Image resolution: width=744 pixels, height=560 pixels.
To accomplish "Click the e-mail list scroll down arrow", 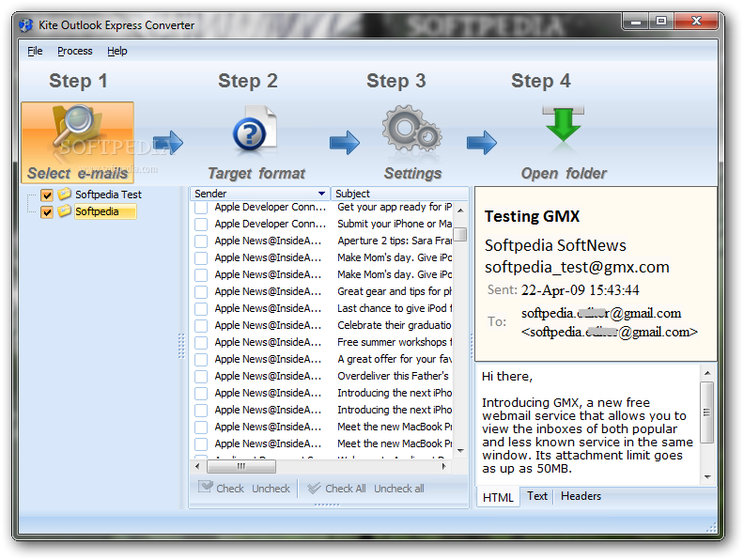I will (x=460, y=451).
